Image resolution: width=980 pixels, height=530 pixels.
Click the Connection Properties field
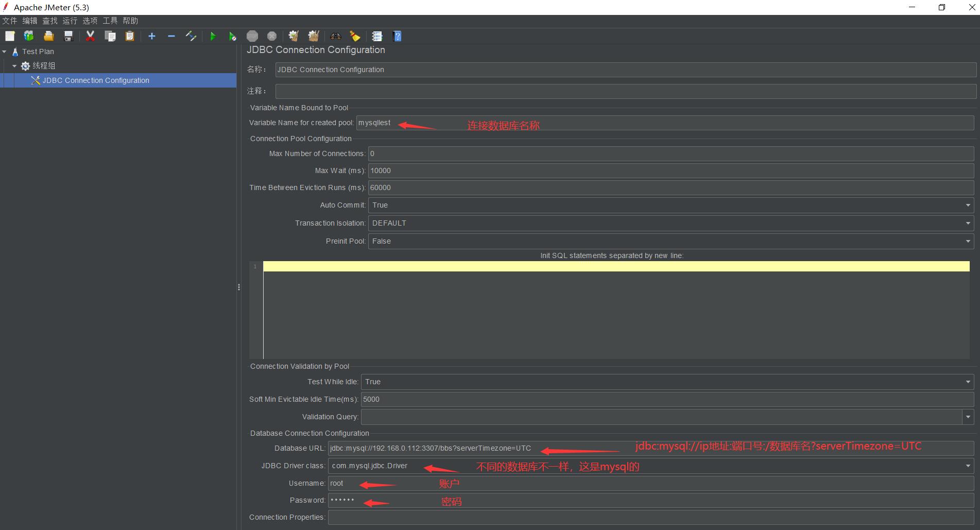[x=651, y=517]
